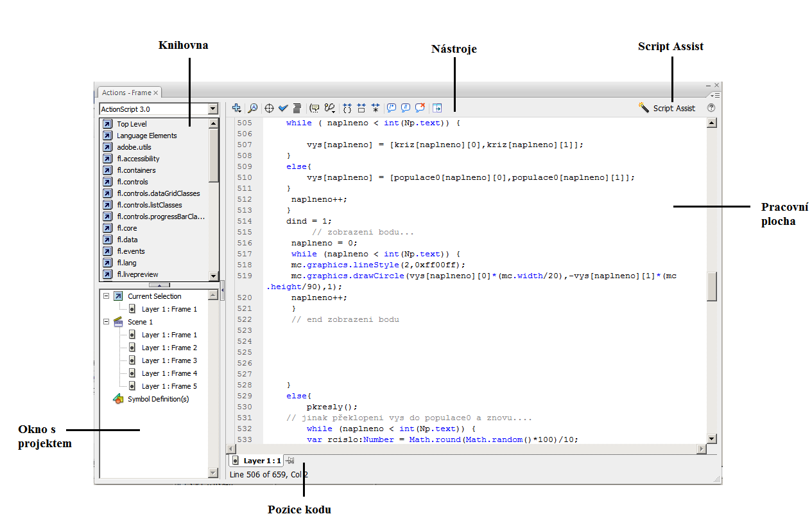The width and height of the screenshot is (812, 523).
Task: Click Show/Hide toolbox icon
Action: [x=437, y=109]
